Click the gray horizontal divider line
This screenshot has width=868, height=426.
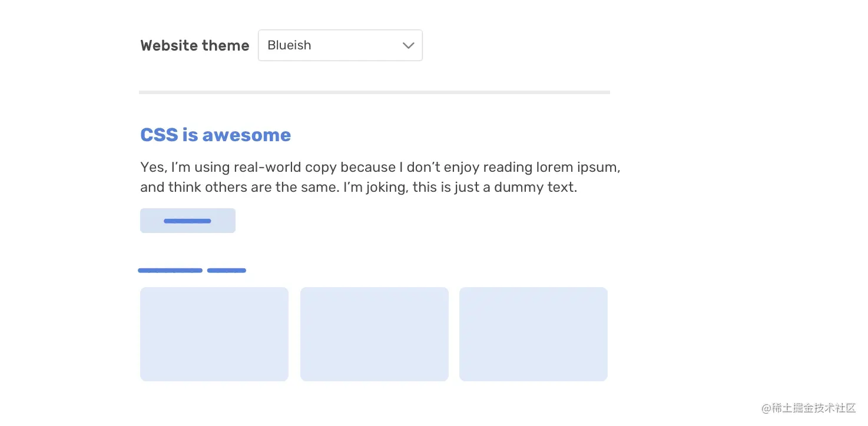tap(375, 92)
